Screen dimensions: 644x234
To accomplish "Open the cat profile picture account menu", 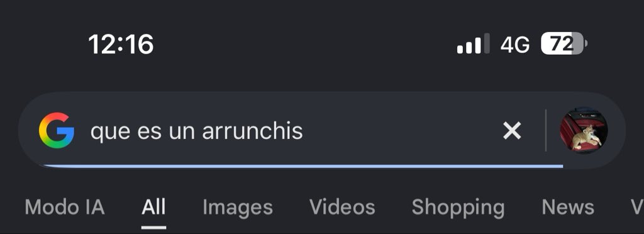I will pos(584,131).
